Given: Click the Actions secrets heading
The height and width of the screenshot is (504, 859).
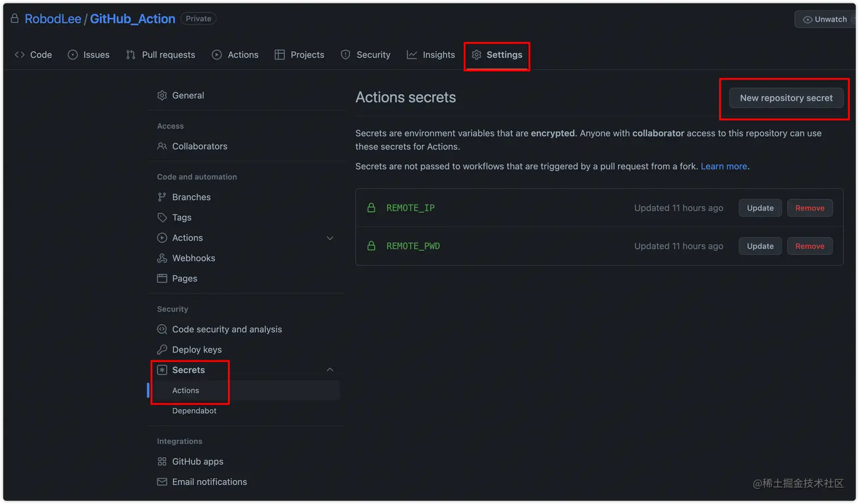Looking at the screenshot, I should pos(406,98).
